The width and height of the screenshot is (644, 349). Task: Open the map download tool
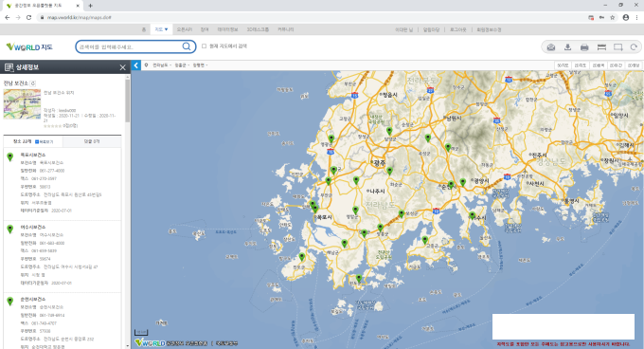tap(567, 47)
